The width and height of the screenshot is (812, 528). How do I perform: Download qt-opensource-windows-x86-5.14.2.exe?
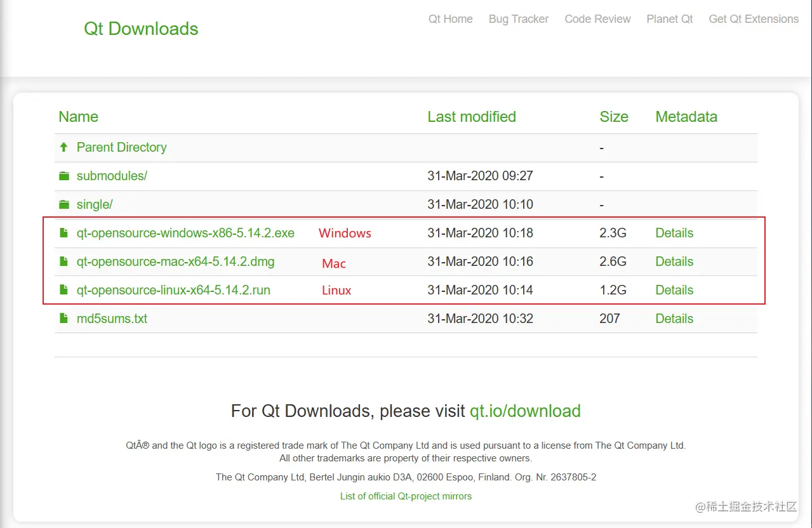click(185, 233)
